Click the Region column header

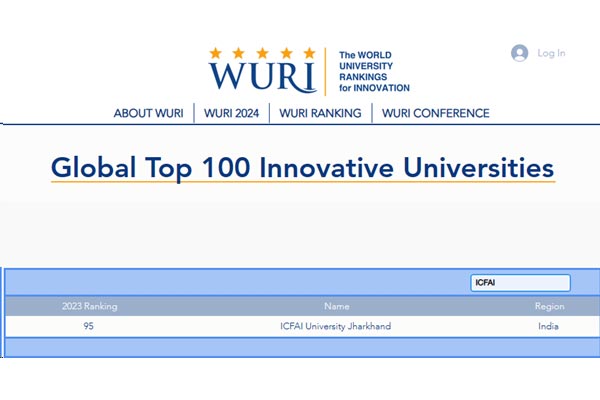pyautogui.click(x=549, y=306)
